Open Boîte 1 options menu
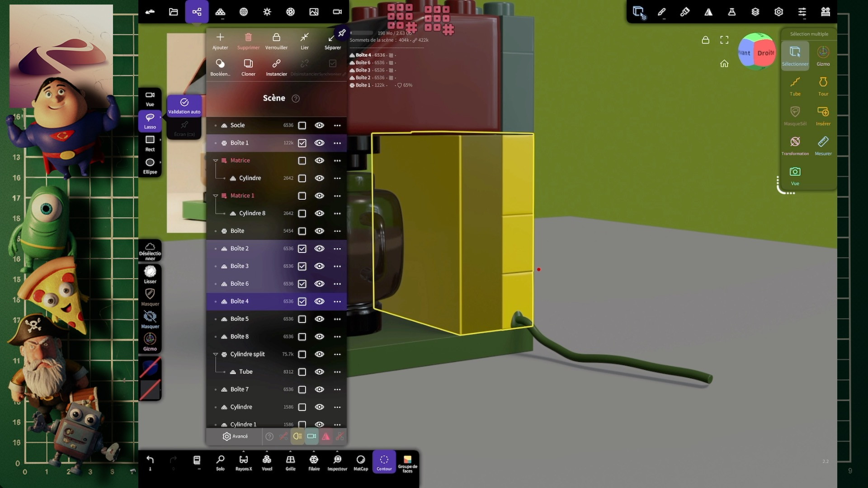The height and width of the screenshot is (488, 868). pos(337,143)
